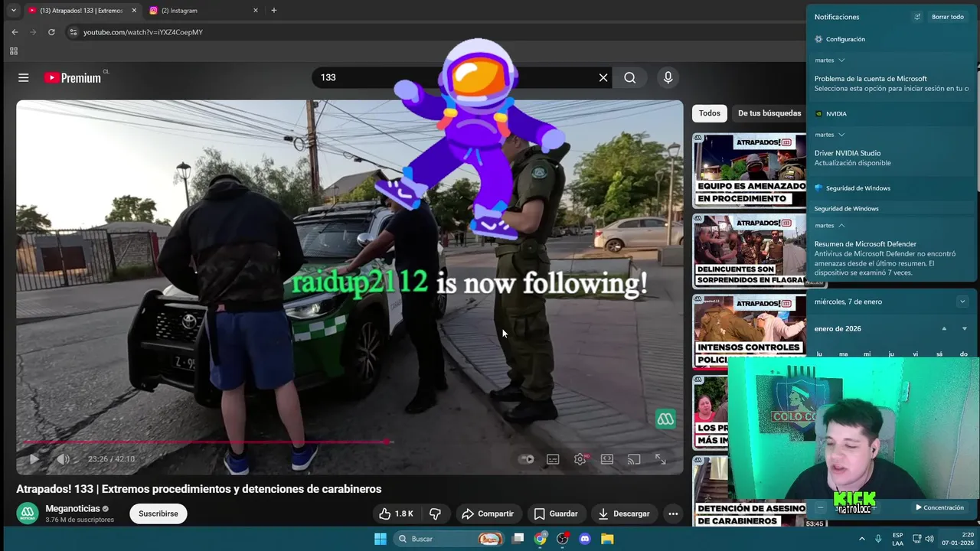Screen dimensions: 980x551
Task: Run search with magnifier button
Action: tap(629, 77)
